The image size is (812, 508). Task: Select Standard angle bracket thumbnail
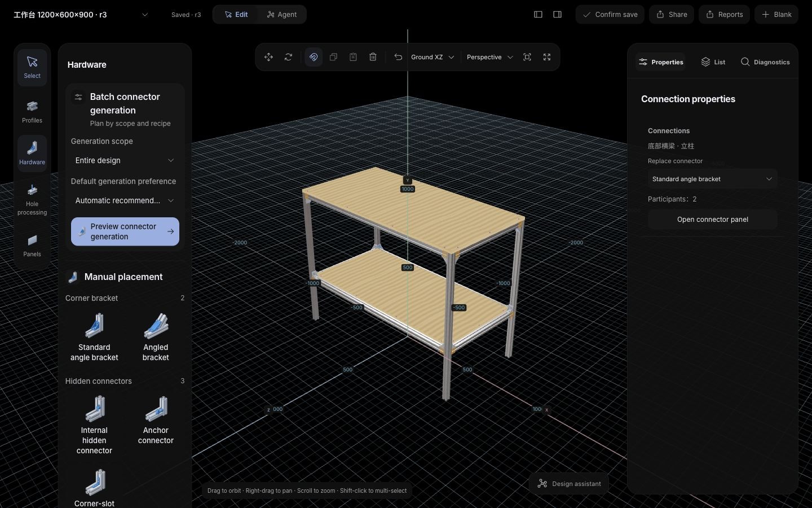tap(94, 338)
